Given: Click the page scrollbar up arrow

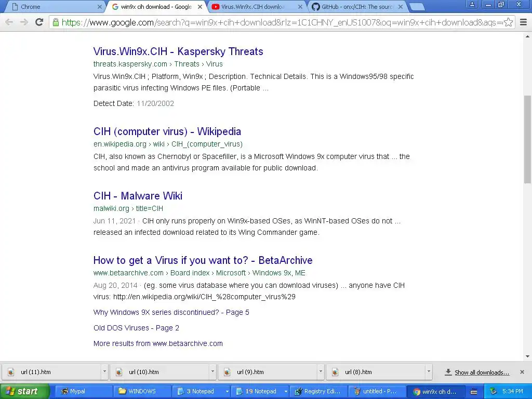Looking at the screenshot, I should coord(528,36).
